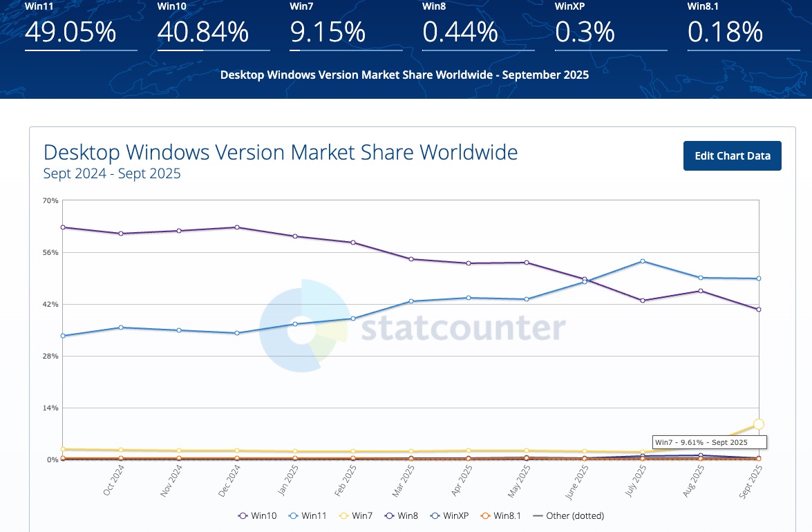The width and height of the screenshot is (812, 532).
Task: Click Win10 data point for Sept 2025
Action: pyautogui.click(x=759, y=310)
